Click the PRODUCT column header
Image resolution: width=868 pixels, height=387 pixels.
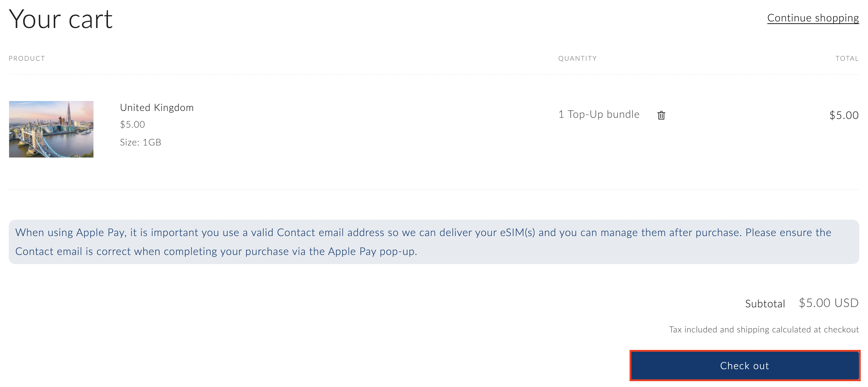click(27, 58)
